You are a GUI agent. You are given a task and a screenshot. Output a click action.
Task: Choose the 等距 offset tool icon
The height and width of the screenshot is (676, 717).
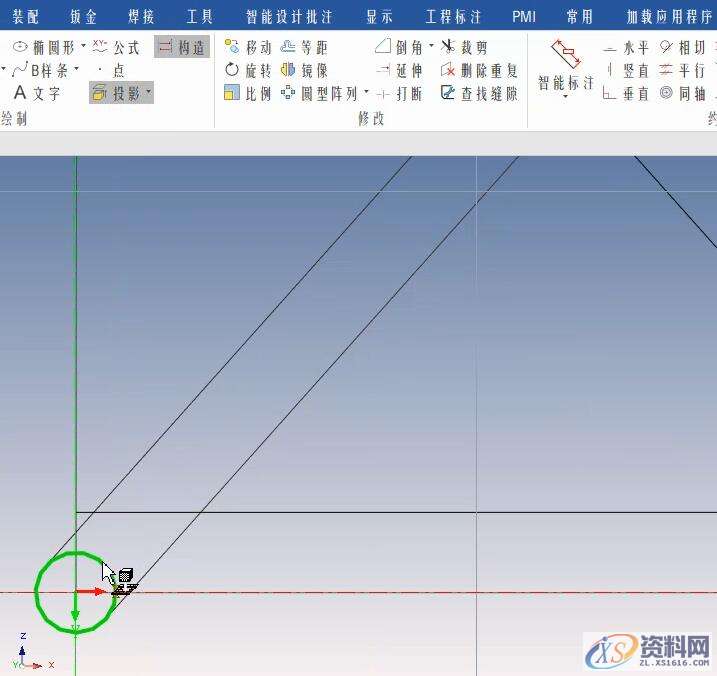tap(288, 47)
